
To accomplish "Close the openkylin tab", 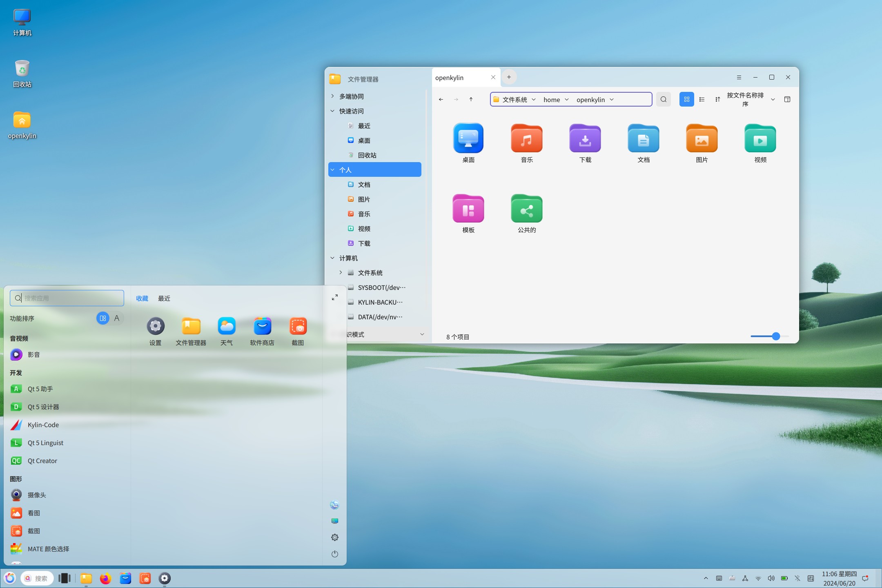I will click(x=493, y=77).
